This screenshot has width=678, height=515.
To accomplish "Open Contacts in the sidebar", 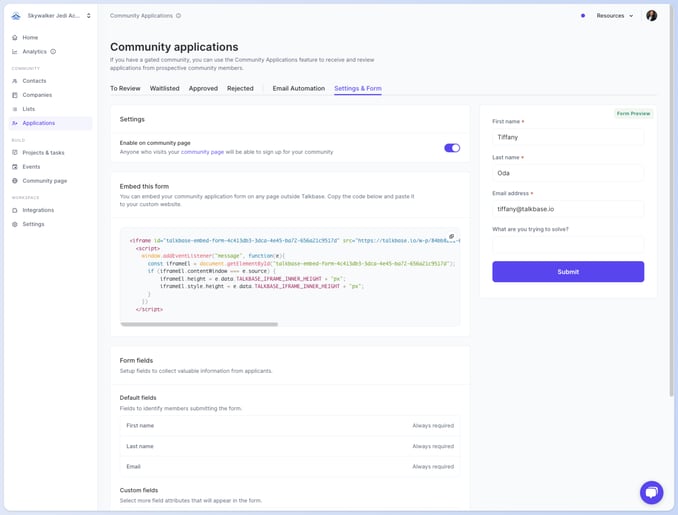I will point(34,81).
